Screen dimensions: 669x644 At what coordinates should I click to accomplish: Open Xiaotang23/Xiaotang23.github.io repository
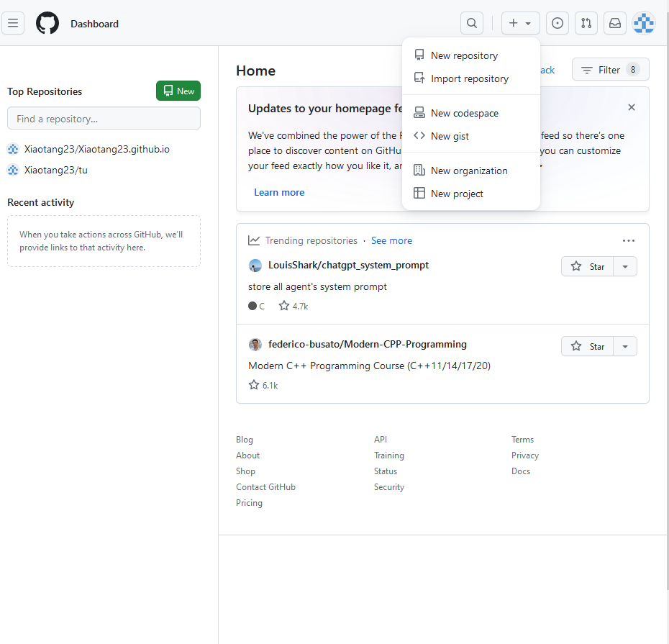pos(97,149)
